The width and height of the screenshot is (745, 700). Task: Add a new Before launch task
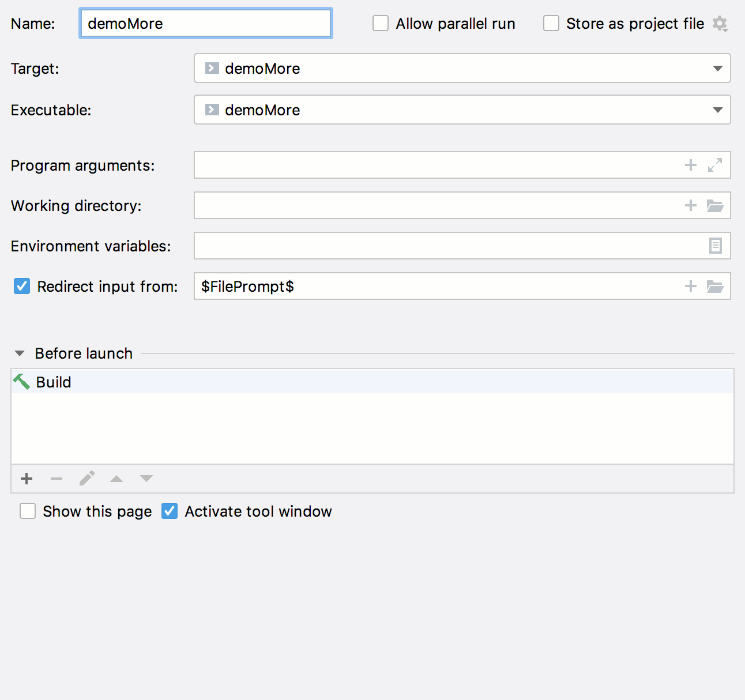27,479
